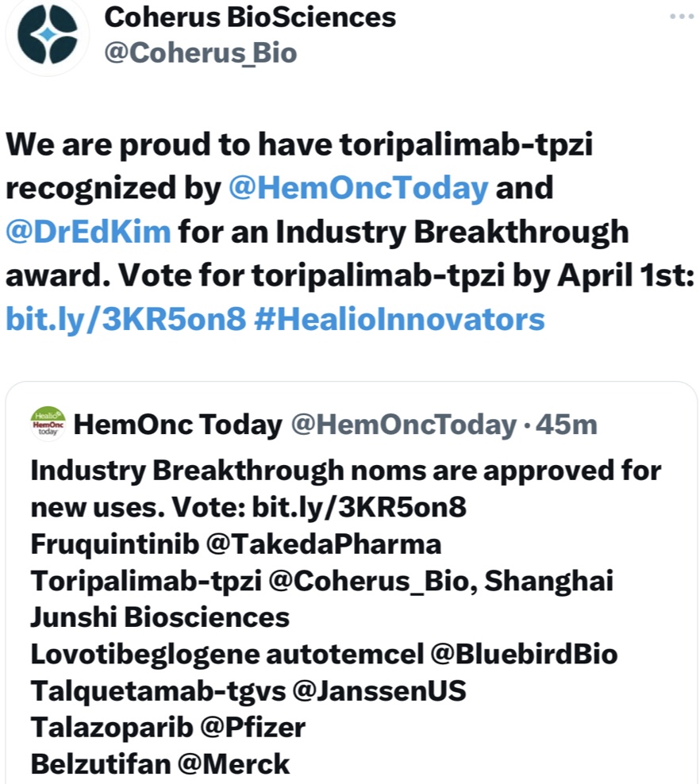Click the @Coherus_Bio handle under the name

point(201,52)
